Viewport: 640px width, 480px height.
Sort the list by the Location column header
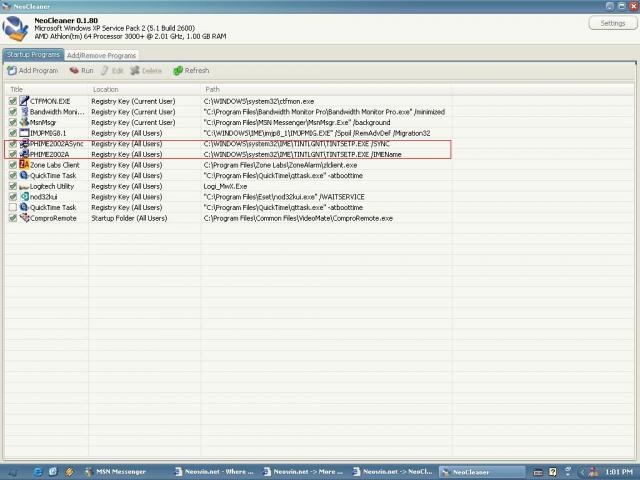[144, 89]
